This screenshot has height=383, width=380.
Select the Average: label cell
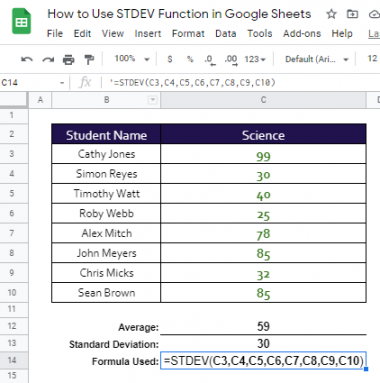coord(106,326)
